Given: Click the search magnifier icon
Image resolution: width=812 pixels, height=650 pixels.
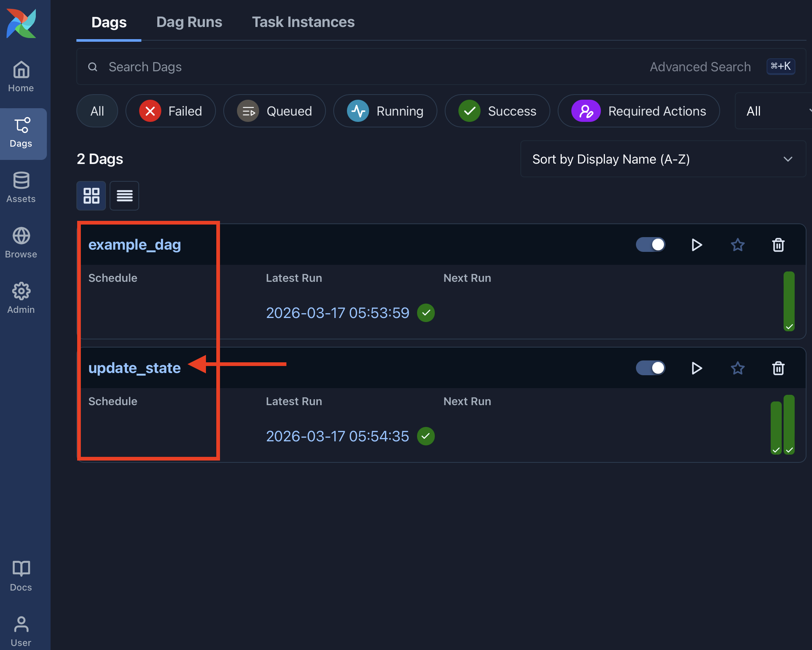Looking at the screenshot, I should (93, 67).
